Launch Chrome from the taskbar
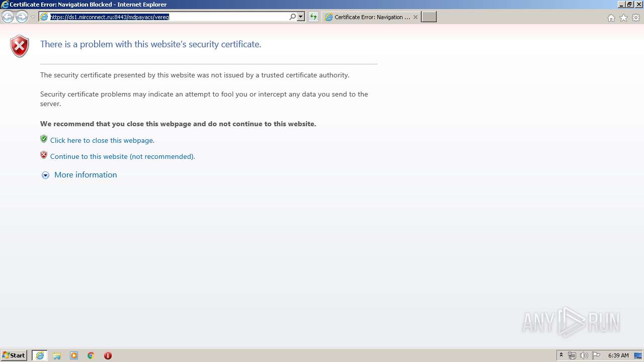This screenshot has width=644, height=362. [x=91, y=355]
